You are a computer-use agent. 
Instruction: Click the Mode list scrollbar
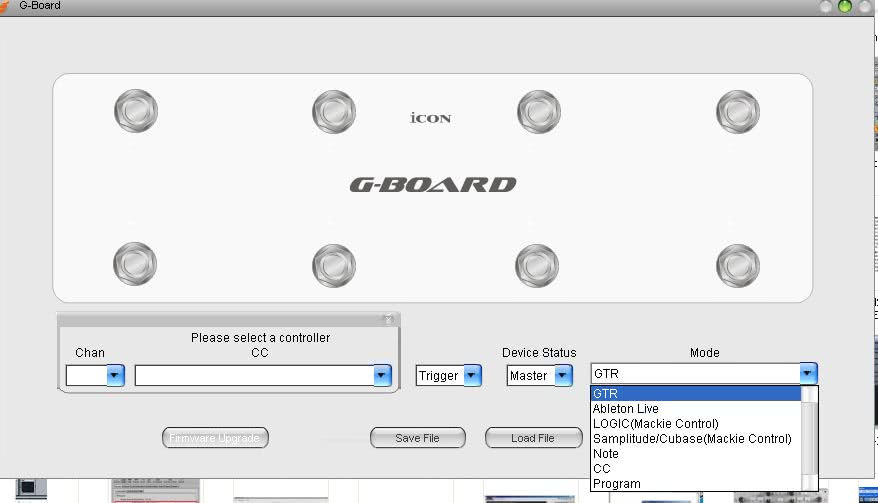pos(809,439)
